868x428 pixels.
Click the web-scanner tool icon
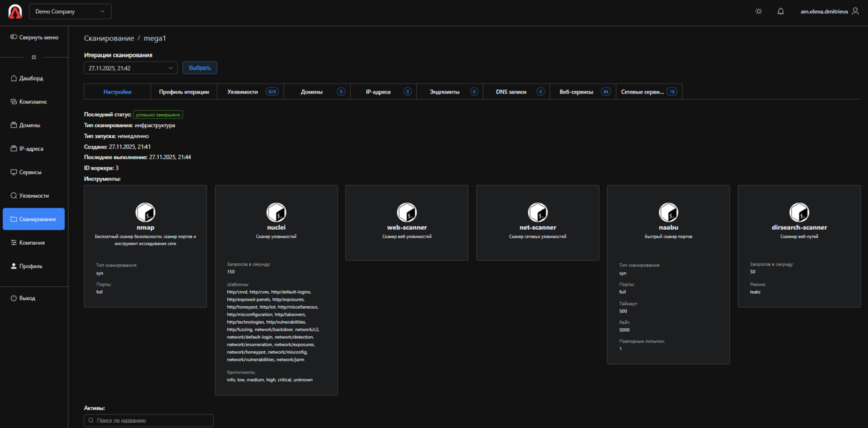(407, 212)
